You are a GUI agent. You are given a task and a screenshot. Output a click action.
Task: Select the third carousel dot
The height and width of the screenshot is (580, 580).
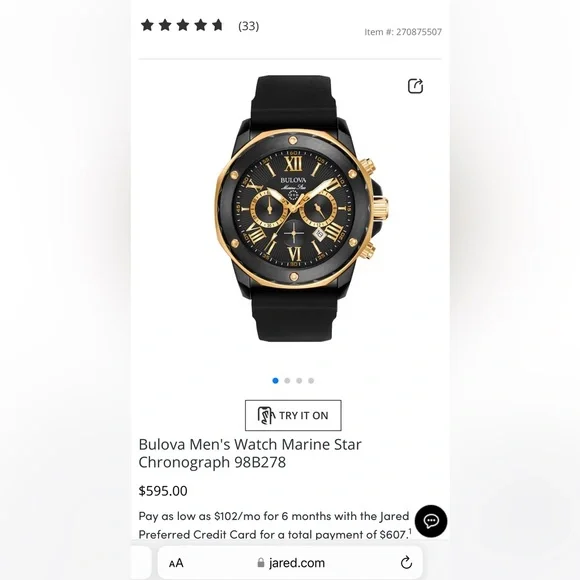click(x=299, y=381)
